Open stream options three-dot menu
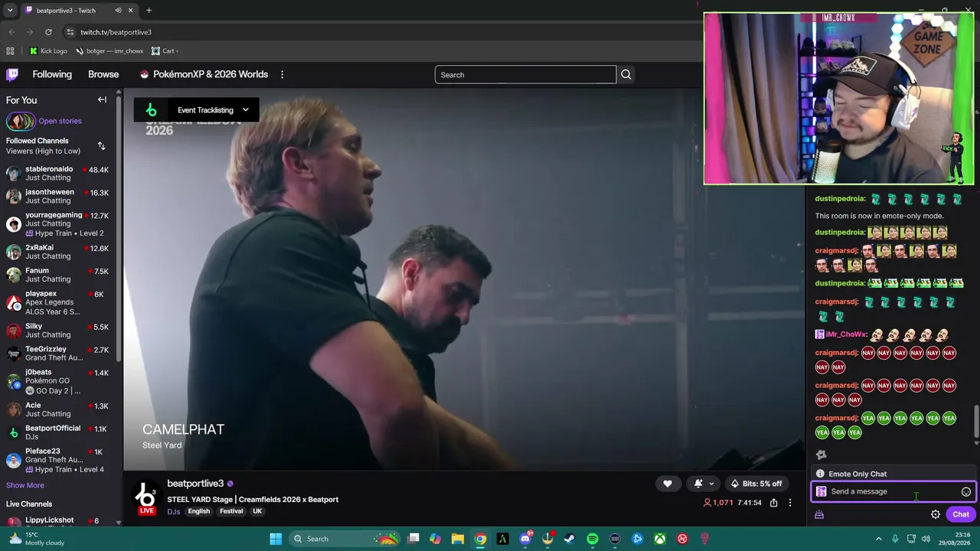980x551 pixels. pyautogui.click(x=790, y=503)
